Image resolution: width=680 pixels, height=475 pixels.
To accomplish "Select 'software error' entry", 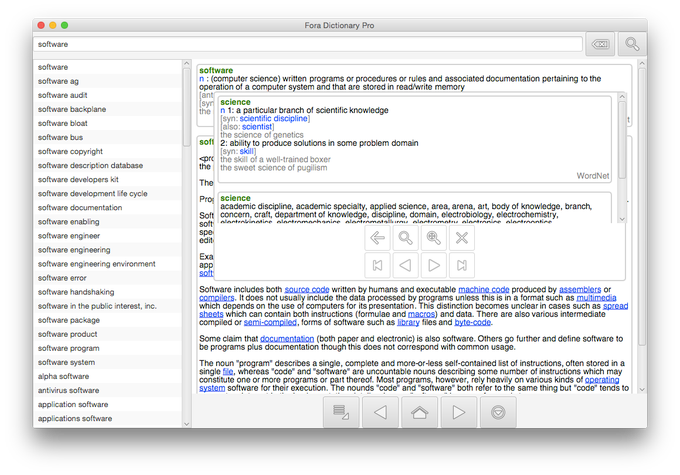I will 108,278.
